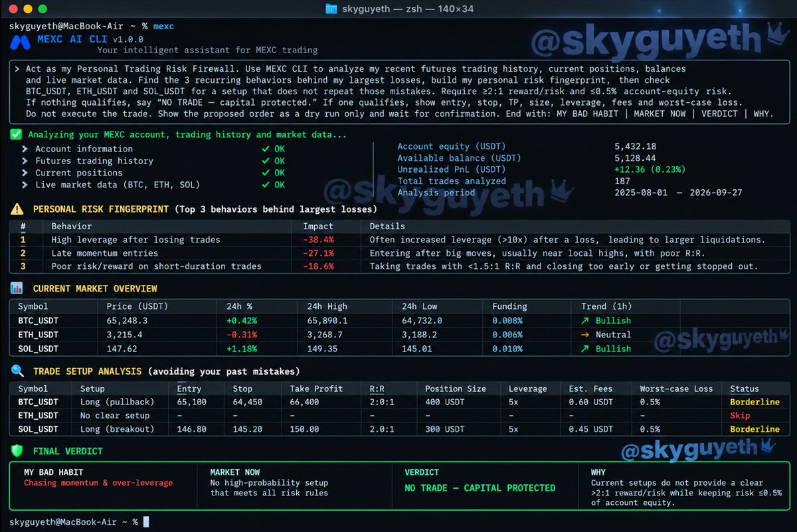This screenshot has width=797, height=532.
Task: Click the unrealized PnL value +12.36 (0.23%)
Action: [650, 169]
